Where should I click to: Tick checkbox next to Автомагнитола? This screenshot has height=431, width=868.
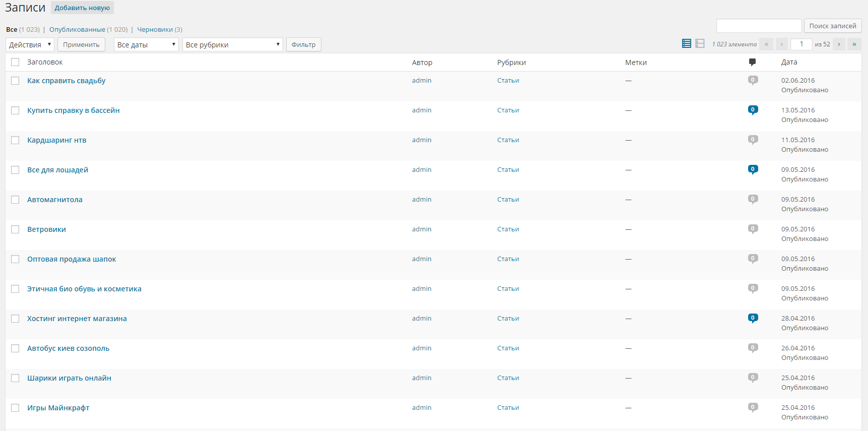(x=15, y=200)
